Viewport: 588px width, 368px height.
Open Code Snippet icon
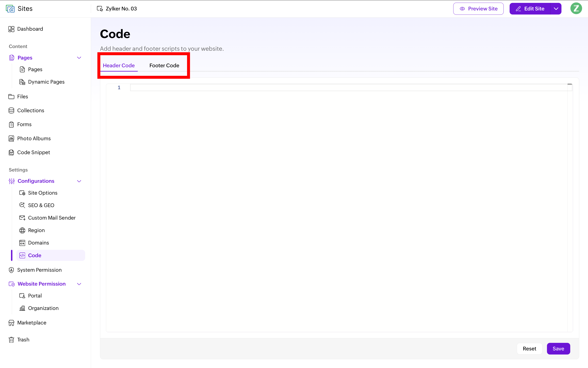(x=11, y=152)
